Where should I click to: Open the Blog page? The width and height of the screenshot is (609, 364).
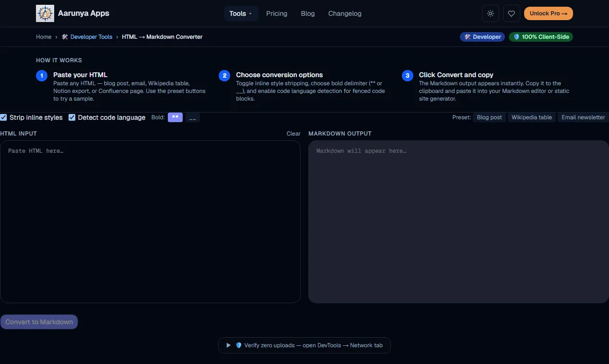click(308, 13)
